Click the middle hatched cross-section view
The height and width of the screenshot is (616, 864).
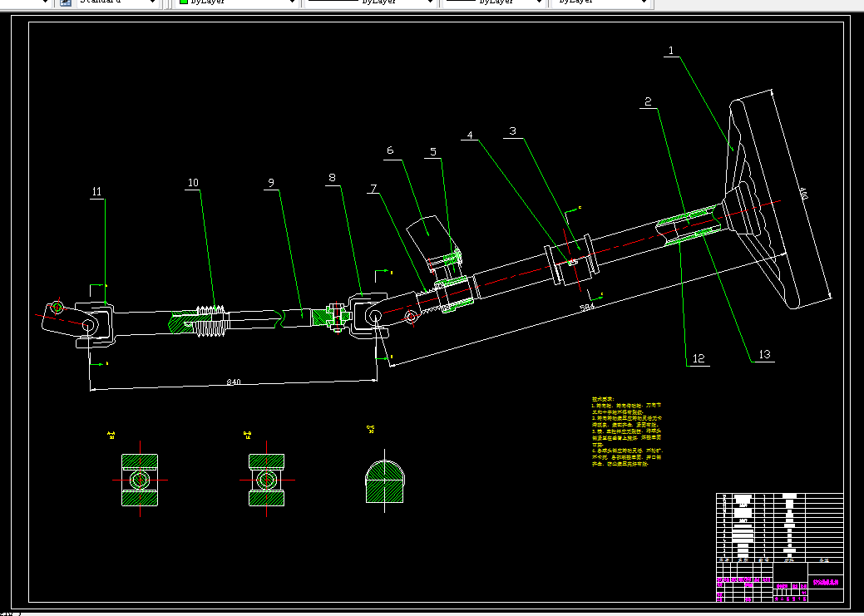pos(267,480)
